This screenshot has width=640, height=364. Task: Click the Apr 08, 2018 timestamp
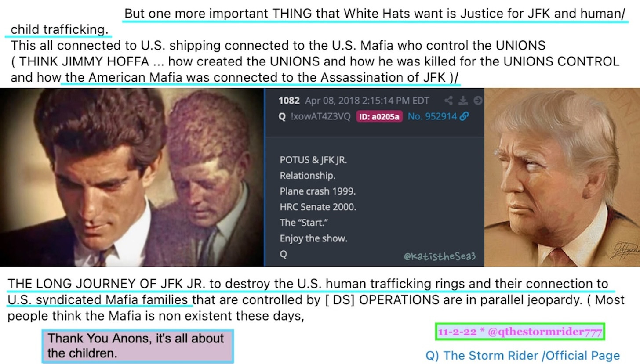coord(367,101)
